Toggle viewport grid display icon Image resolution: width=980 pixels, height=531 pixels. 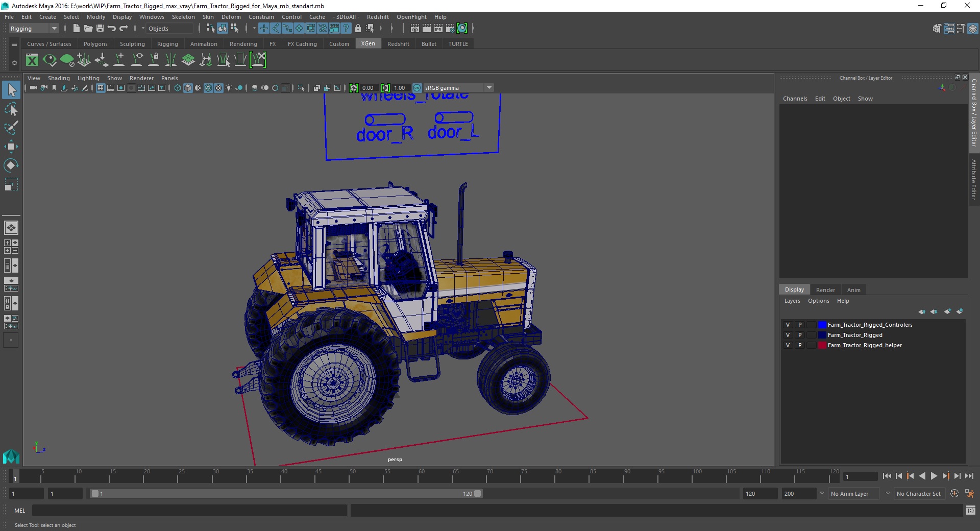coord(101,88)
